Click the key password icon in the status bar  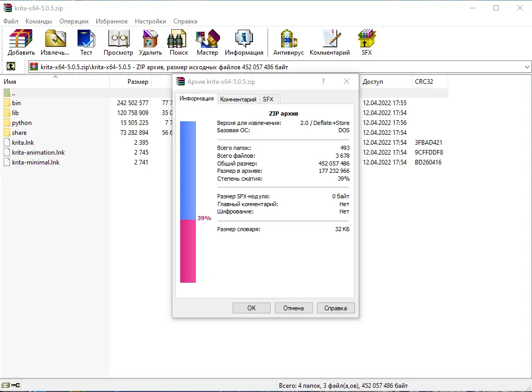[16, 385]
